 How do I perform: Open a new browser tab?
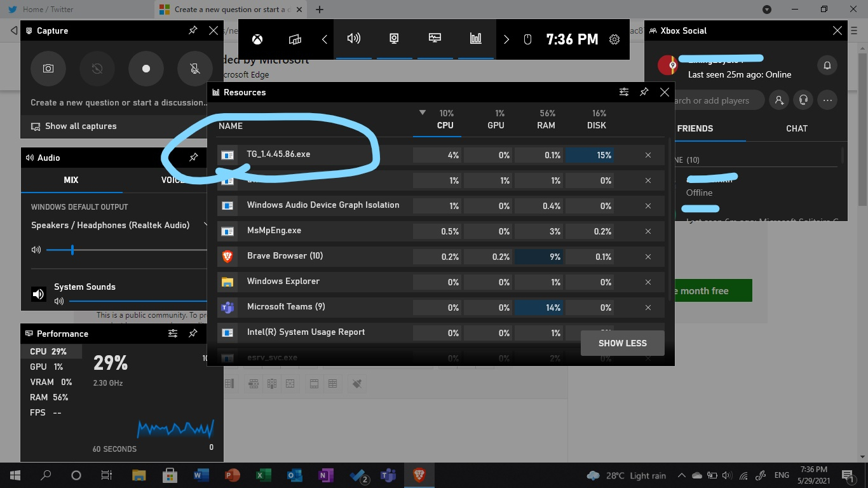pyautogui.click(x=320, y=10)
